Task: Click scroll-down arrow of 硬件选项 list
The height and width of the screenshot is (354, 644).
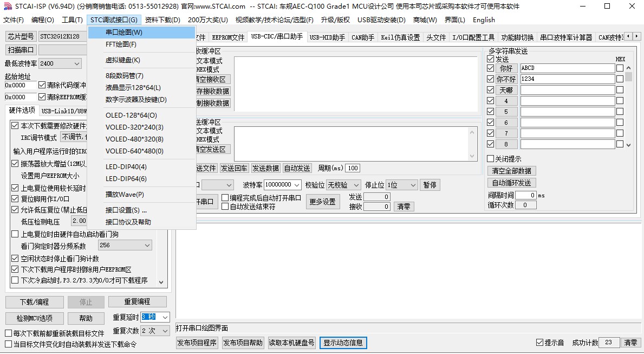Action: pyautogui.click(x=161, y=282)
